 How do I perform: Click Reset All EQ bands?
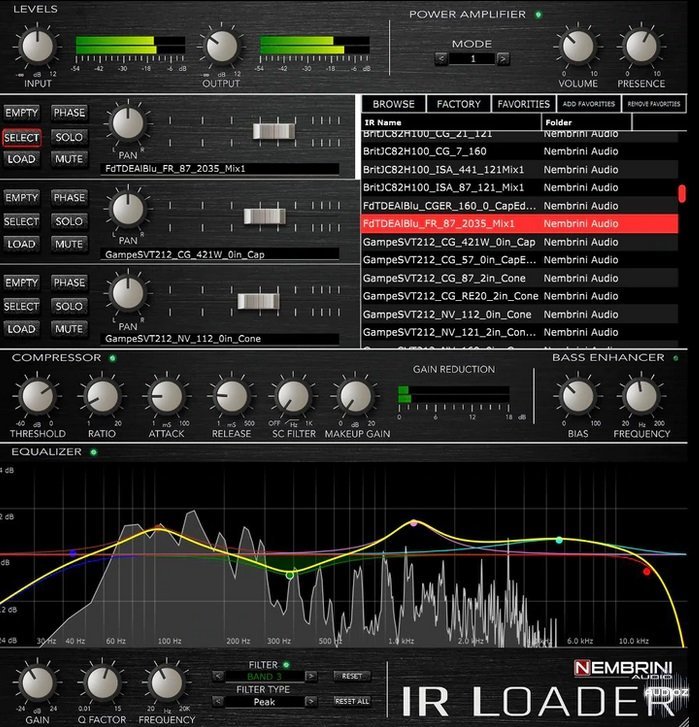[352, 701]
